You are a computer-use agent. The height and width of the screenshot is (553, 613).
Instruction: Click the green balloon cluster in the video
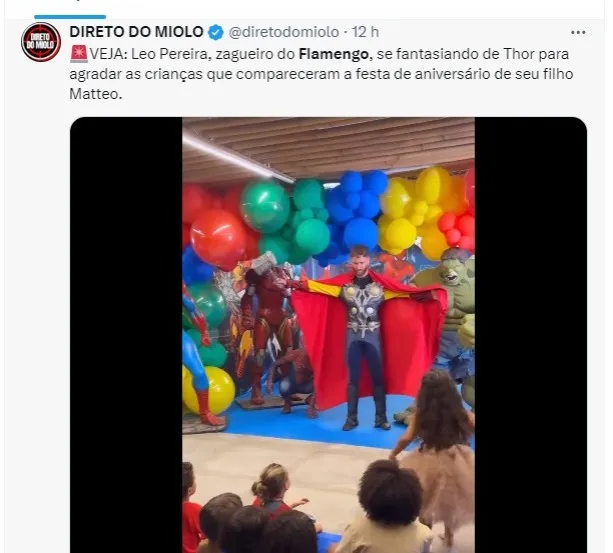click(x=287, y=219)
